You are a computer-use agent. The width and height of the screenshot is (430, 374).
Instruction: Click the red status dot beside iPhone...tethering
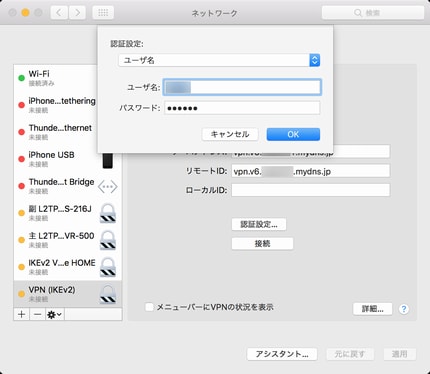[x=21, y=105]
